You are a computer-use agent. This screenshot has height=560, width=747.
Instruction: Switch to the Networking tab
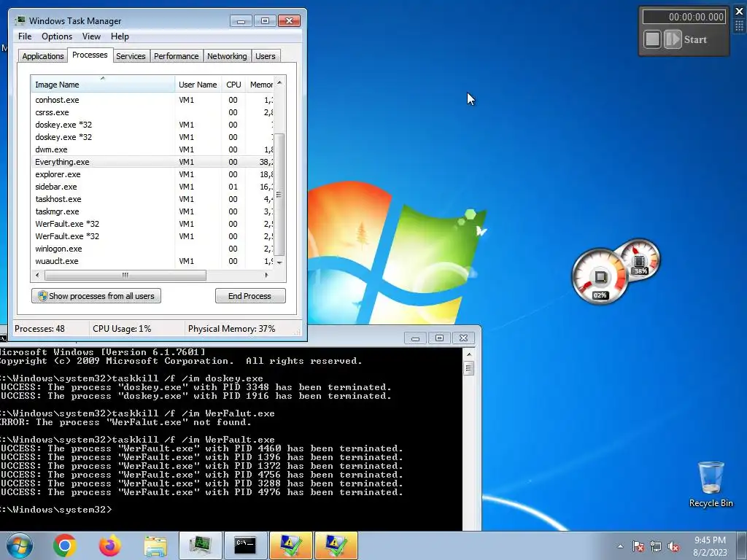tap(227, 56)
